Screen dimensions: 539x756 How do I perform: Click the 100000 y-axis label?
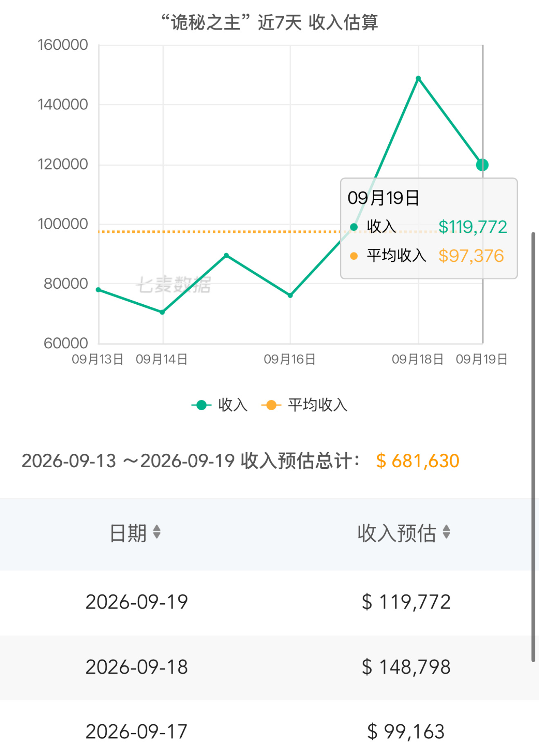tap(63, 224)
